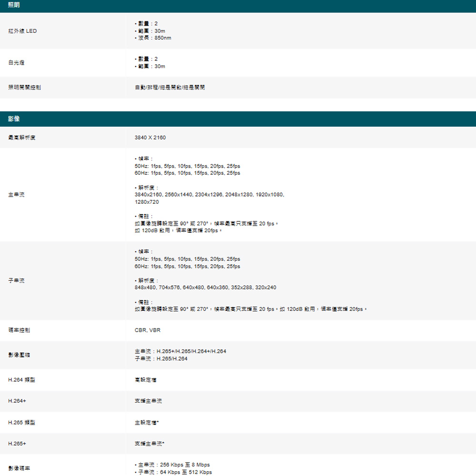
Task: Click the 照明 section header
Action: coord(14,5)
